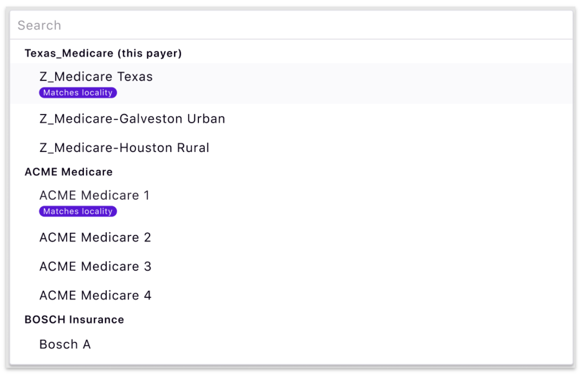Pick ACME Medicare 1 option
Screen dimensions: 588x375
coord(291,202)
